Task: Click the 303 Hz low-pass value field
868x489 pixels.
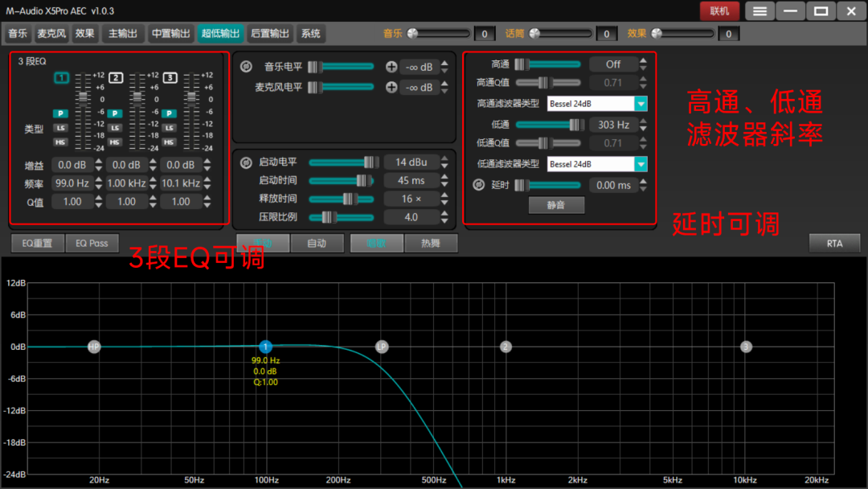Action: coord(613,125)
